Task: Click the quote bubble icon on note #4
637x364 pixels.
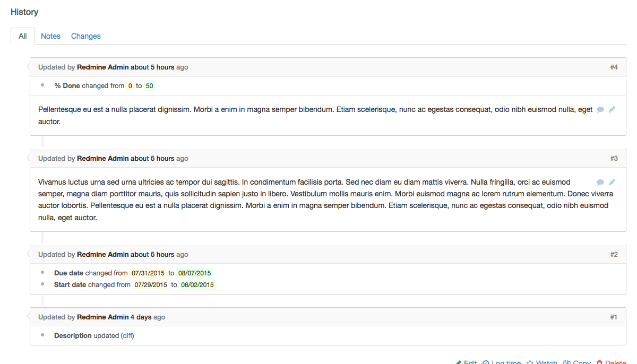Action: coord(600,109)
